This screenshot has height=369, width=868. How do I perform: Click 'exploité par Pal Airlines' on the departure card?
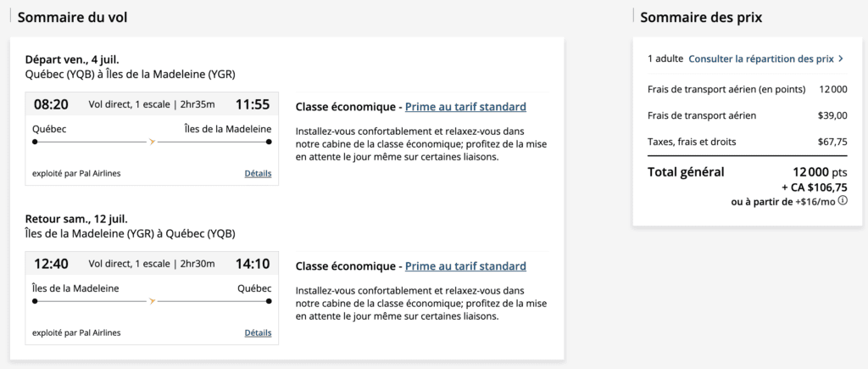[x=76, y=174]
